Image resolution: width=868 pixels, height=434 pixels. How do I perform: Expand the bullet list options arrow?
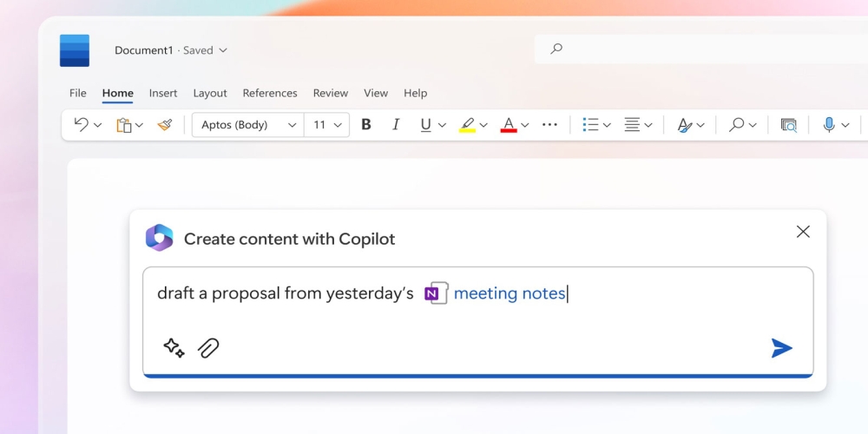607,125
